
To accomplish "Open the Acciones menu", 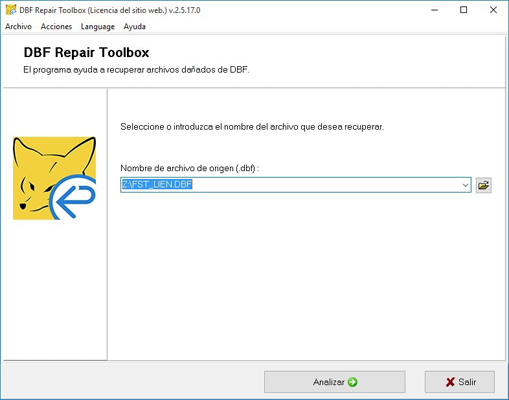I will (x=56, y=26).
